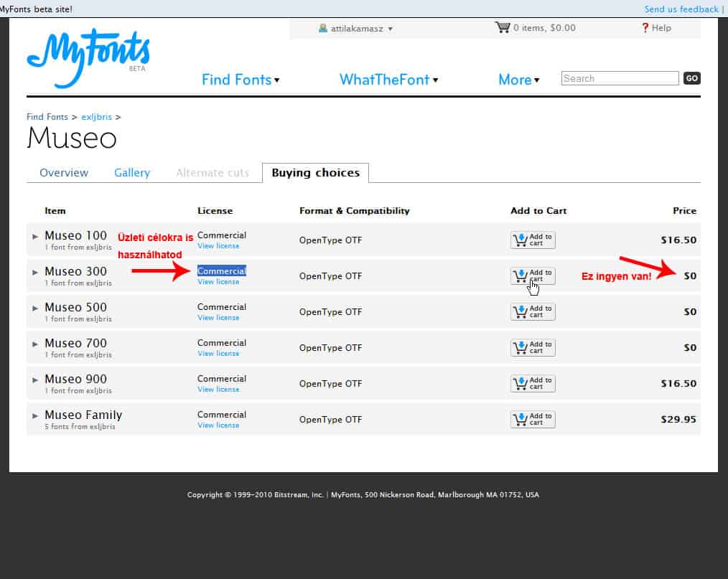Open the Find Fonts dropdown menu
This screenshot has width=728, height=579.
point(241,80)
